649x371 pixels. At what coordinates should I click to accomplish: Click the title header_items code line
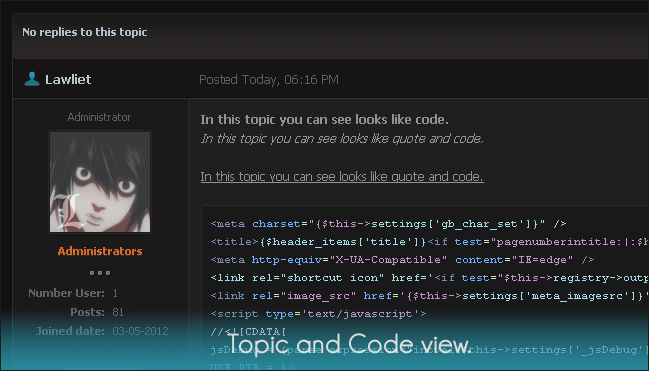[429, 242]
